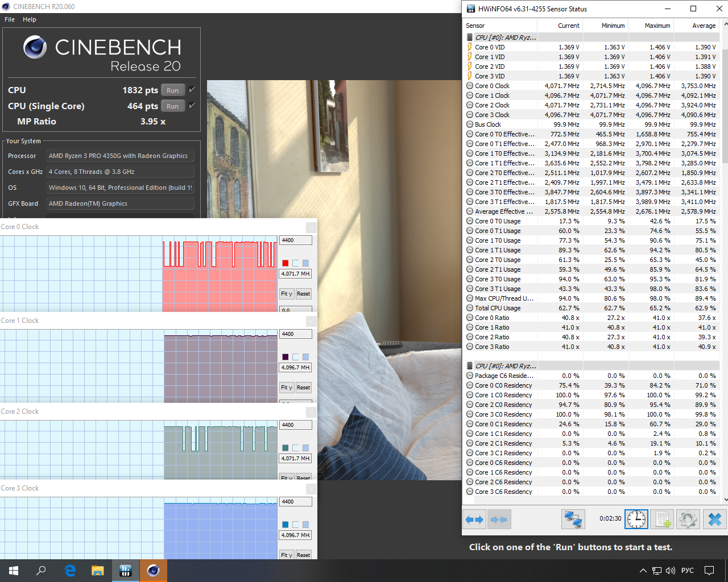Viewport: 728px width, 582px height.
Task: Click the round icon beside Bus Clock row
Action: 470,124
